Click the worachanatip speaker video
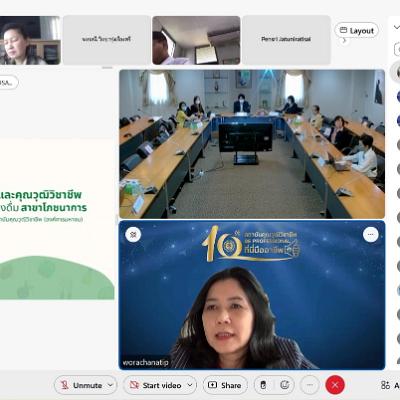The image size is (400, 400). coord(252,295)
